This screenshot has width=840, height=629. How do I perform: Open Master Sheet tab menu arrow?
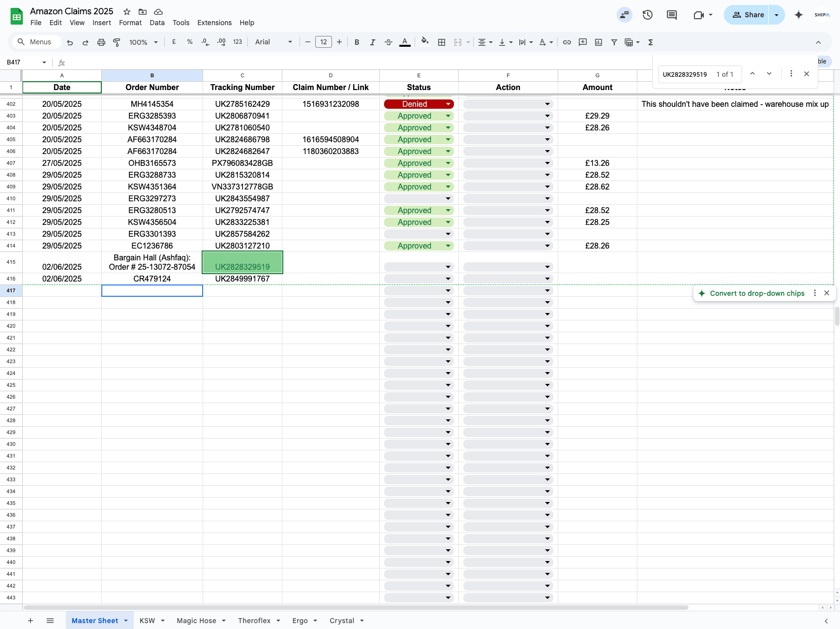126,621
